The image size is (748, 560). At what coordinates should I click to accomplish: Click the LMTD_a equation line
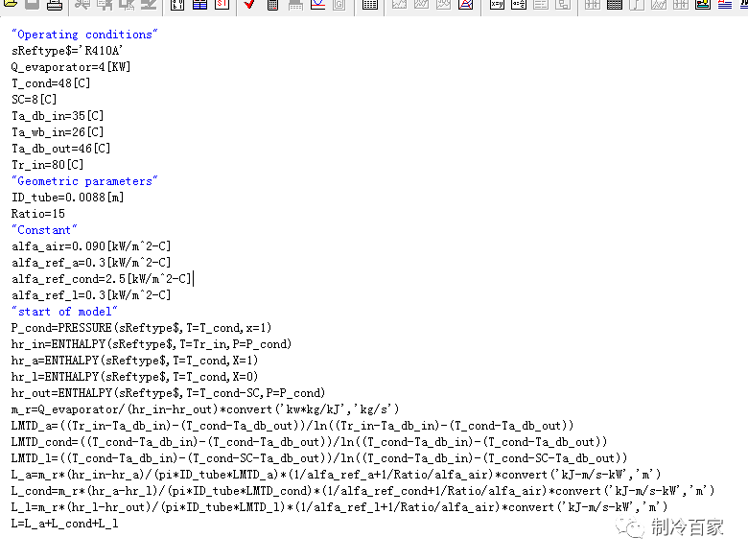[292, 426]
